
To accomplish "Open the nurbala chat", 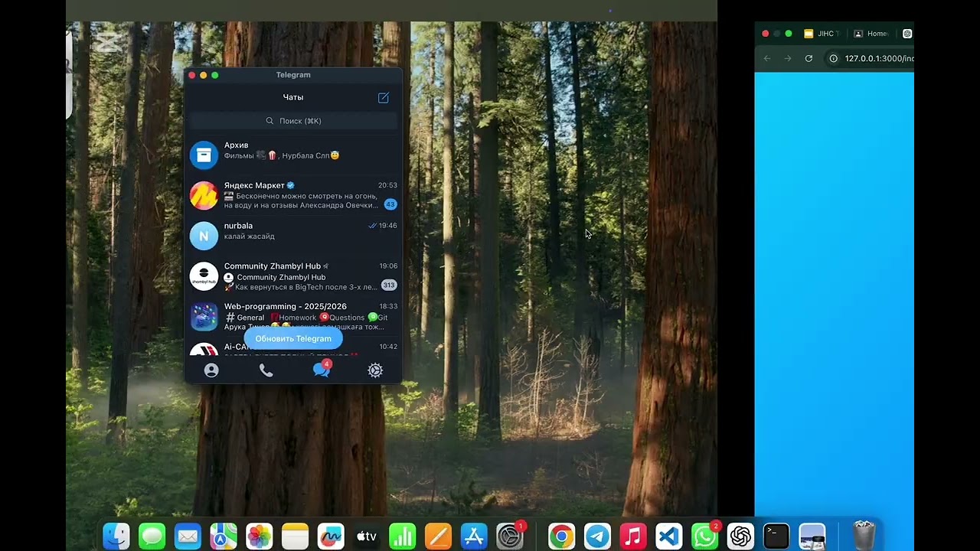I will pos(293,236).
